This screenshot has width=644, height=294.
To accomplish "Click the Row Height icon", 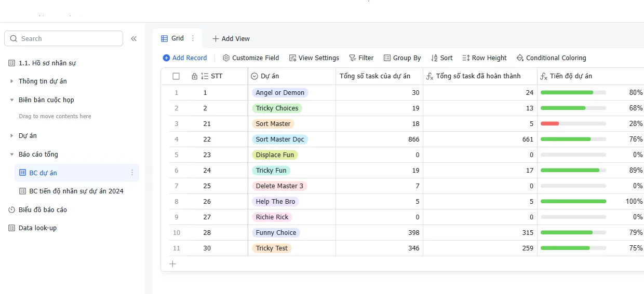I will point(466,58).
